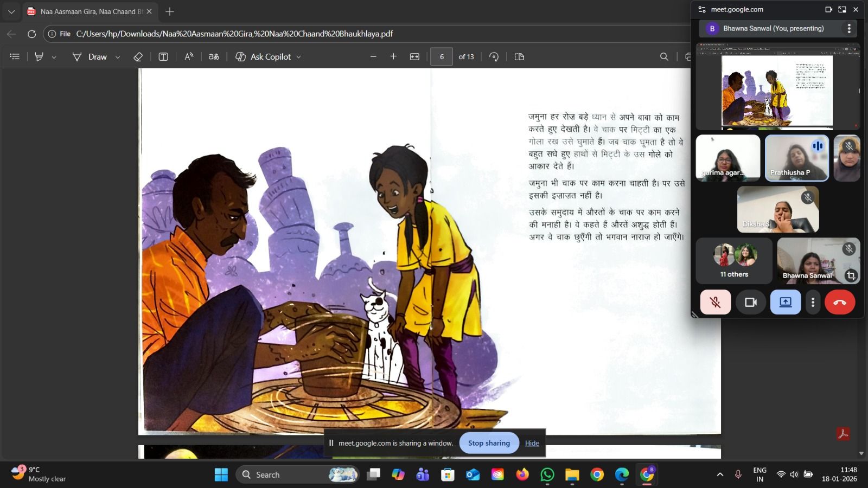This screenshot has width=868, height=488.
Task: Click the page number input field
Action: tap(442, 56)
